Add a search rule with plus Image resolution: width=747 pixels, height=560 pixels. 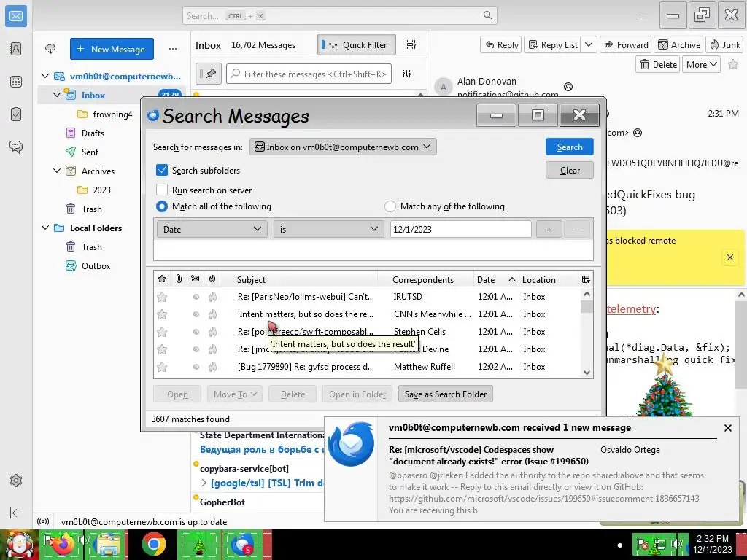coord(549,230)
